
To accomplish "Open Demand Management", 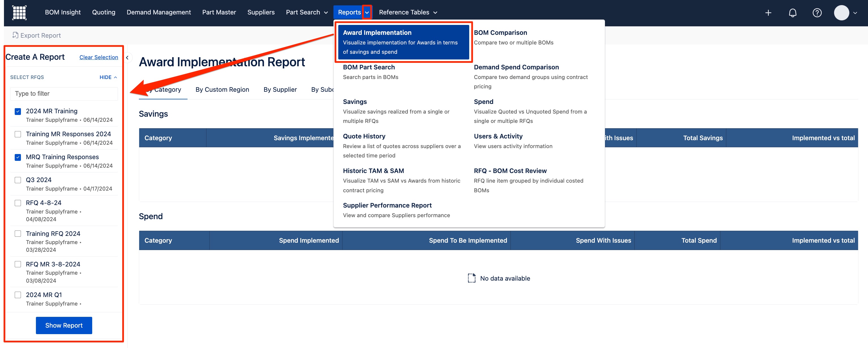I will click(158, 12).
